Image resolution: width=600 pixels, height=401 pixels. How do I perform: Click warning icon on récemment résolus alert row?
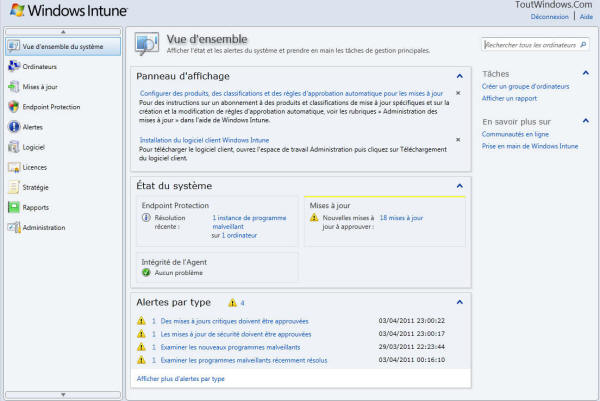click(x=141, y=360)
